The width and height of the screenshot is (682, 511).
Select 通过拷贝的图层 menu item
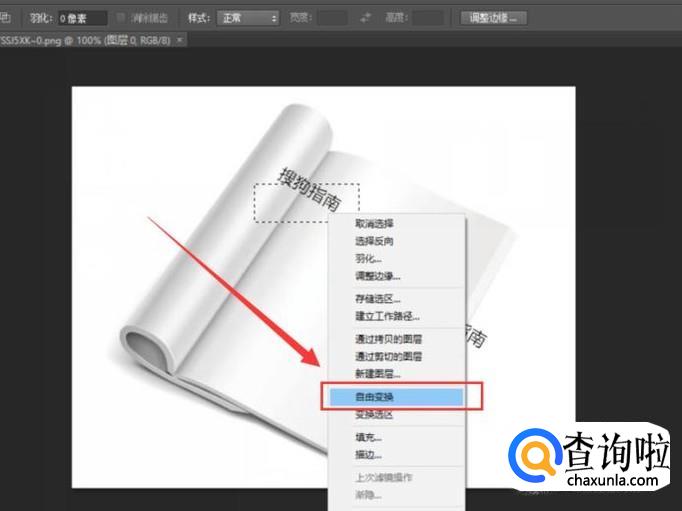pyautogui.click(x=388, y=340)
